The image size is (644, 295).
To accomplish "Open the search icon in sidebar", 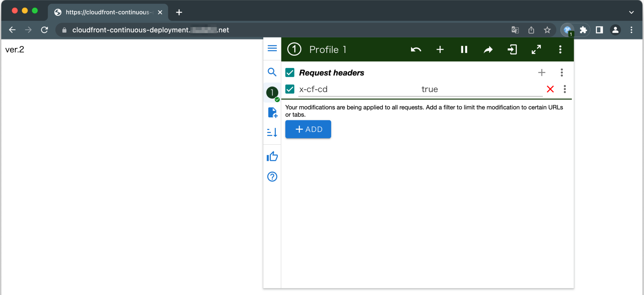I will coord(272,72).
